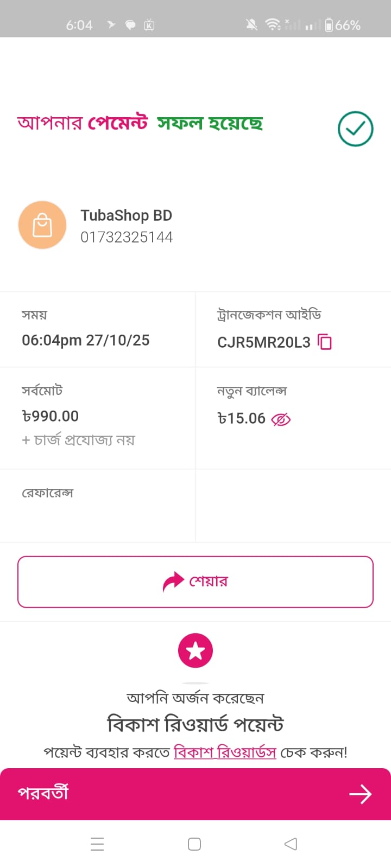
Task: Tap the battery 66% indicator
Action: click(x=343, y=25)
